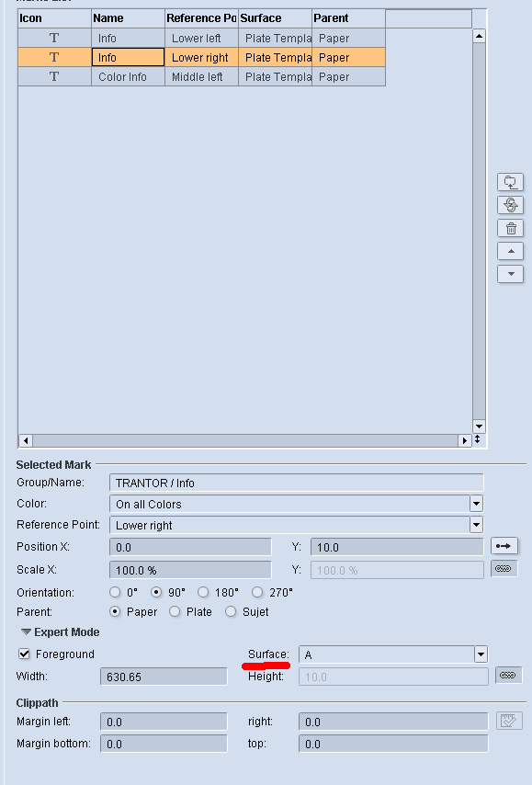Open the Reference Point dropdown
The image size is (532, 785).
[x=477, y=525]
